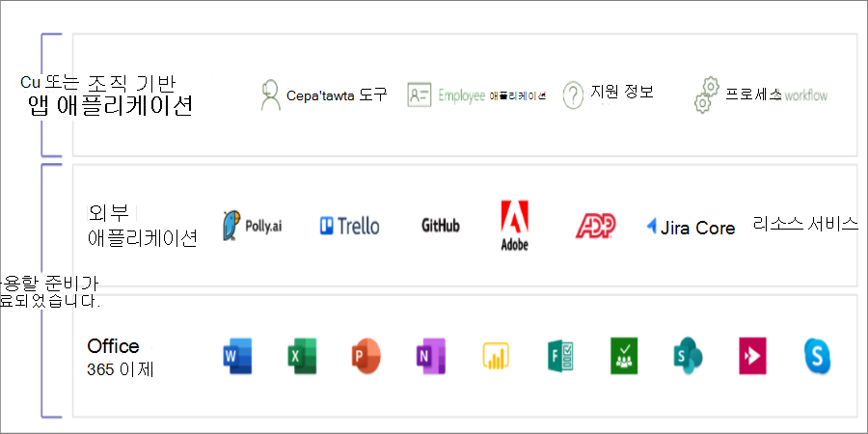This screenshot has height=434, width=868.
Task: Click the Skype icon
Action: click(x=817, y=356)
